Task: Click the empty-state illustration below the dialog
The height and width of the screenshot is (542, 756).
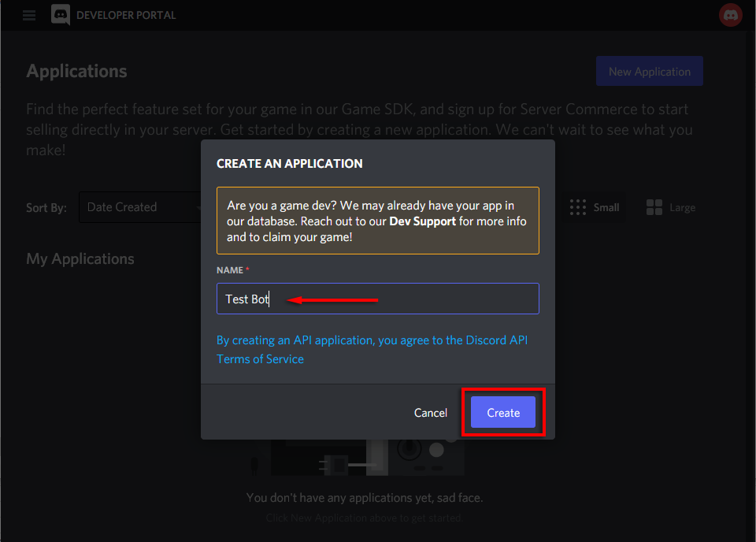Action: [x=366, y=458]
